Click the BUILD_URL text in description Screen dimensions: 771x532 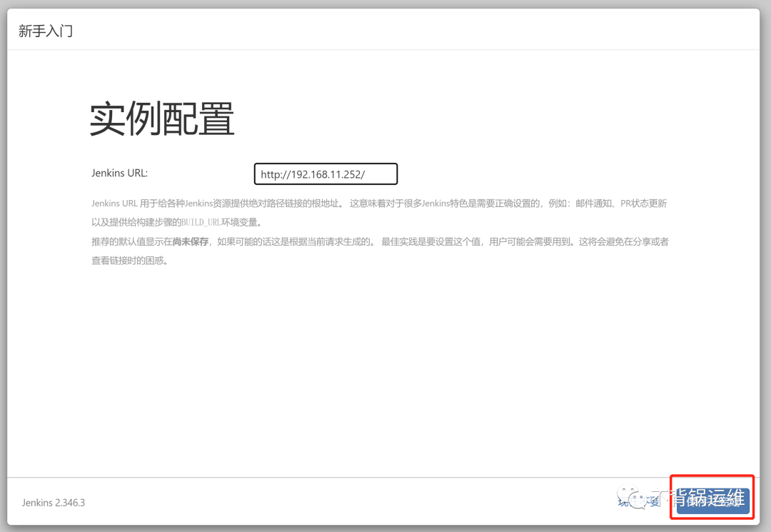click(201, 222)
